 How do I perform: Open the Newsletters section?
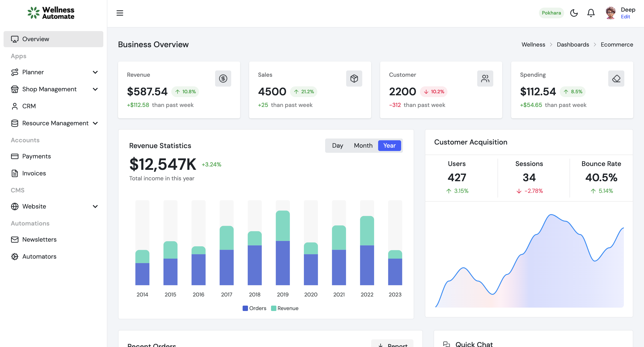[x=39, y=239]
